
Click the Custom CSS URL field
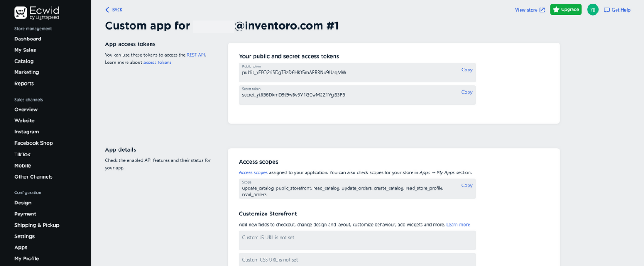357,259
